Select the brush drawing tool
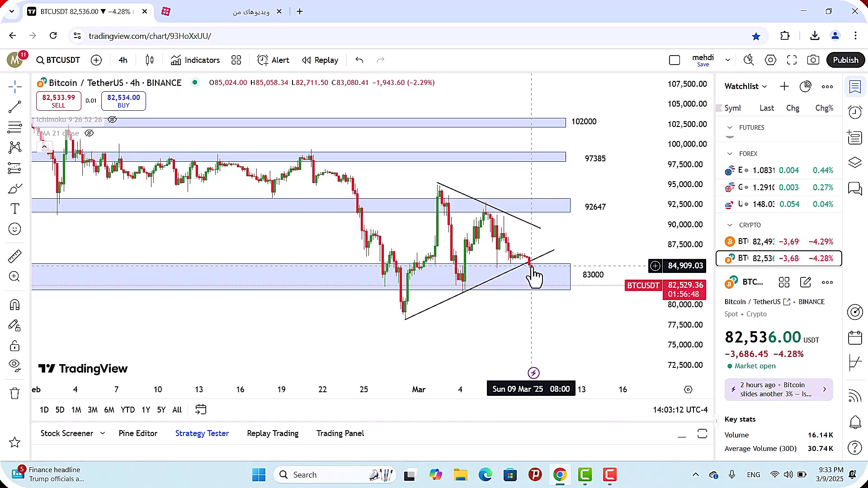Image resolution: width=868 pixels, height=488 pixels. (x=15, y=188)
